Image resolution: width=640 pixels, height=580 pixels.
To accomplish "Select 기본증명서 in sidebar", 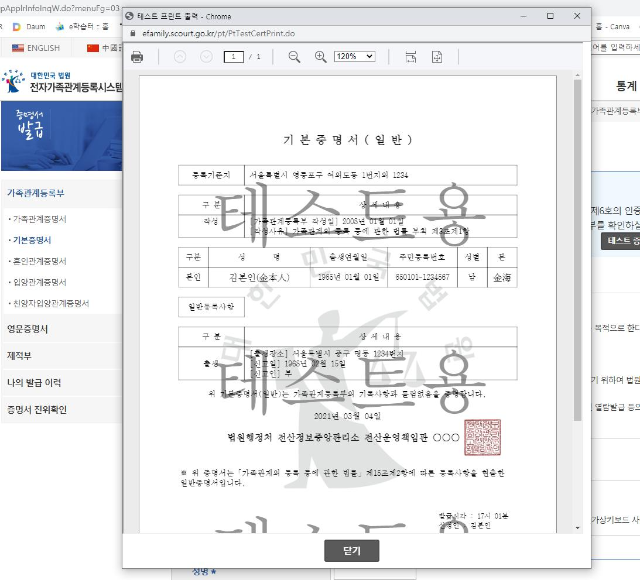I will point(32,240).
